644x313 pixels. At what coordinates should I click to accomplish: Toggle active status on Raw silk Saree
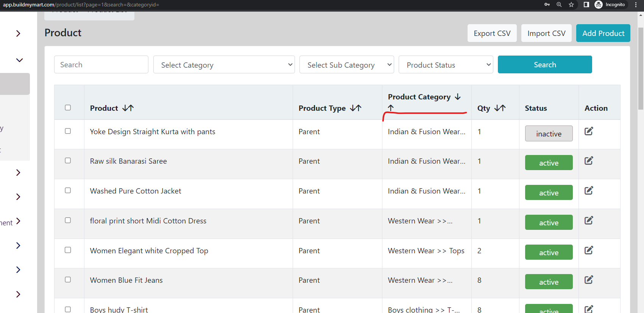coord(549,163)
